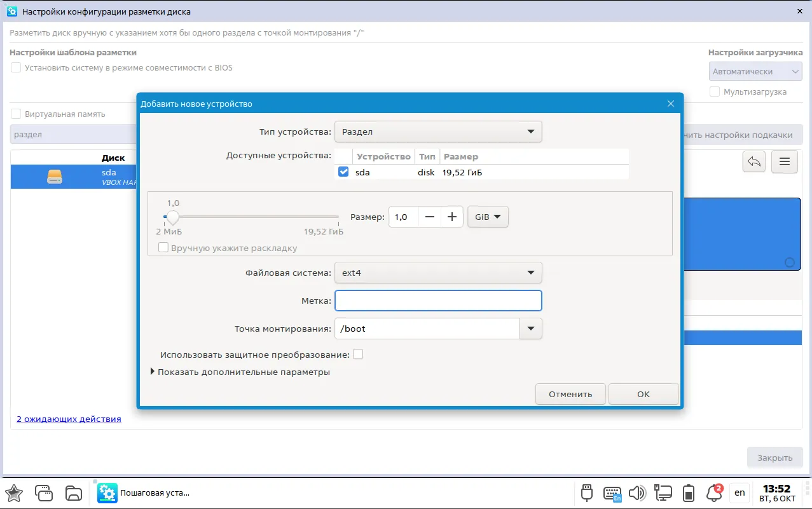812x509 pixels.
Task: Open the clock showing 13:52
Action: 777,492
